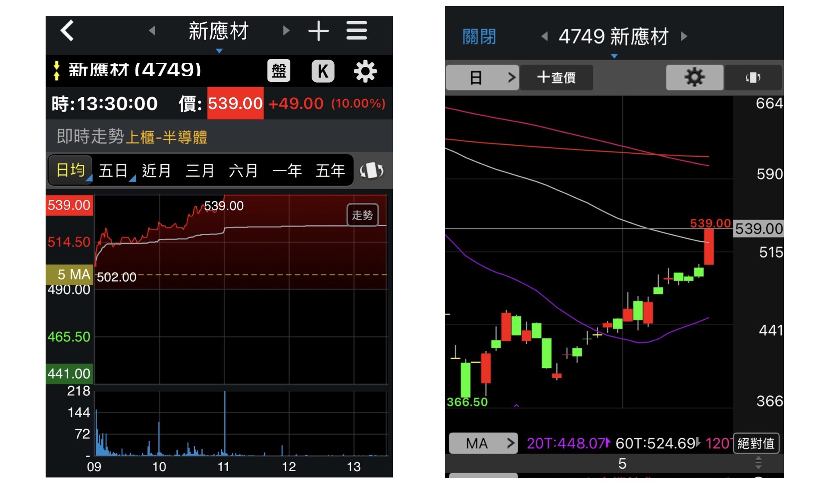Click the 十查價 price lookup button

pyautogui.click(x=556, y=78)
